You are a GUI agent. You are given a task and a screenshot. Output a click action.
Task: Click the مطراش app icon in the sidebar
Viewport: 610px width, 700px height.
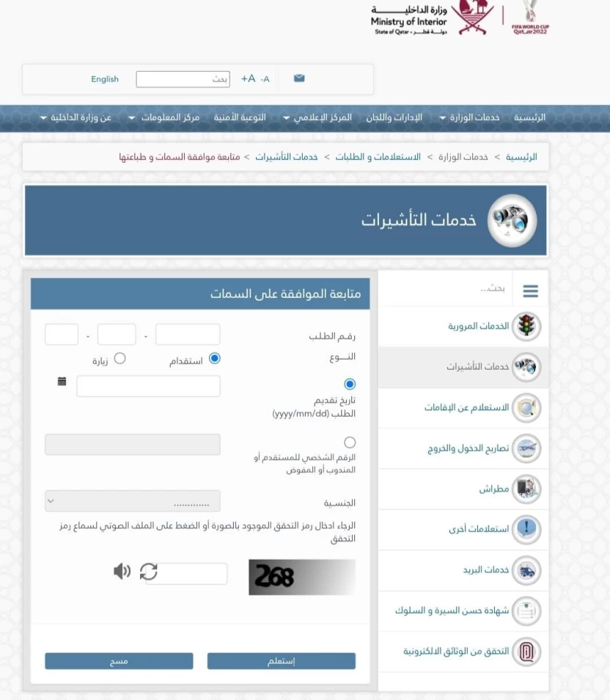[x=525, y=488]
